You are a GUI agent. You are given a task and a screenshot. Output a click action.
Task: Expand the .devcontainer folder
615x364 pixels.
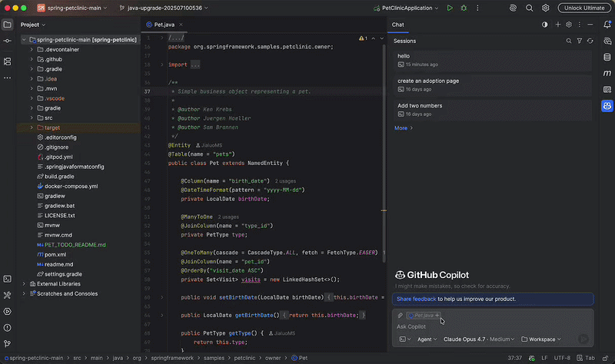(x=32, y=49)
